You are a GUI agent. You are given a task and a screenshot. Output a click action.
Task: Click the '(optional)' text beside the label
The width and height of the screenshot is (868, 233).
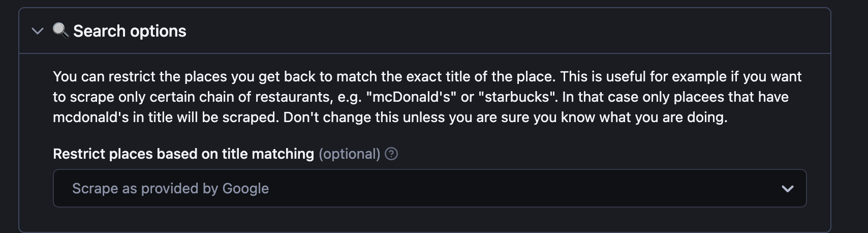coord(350,154)
